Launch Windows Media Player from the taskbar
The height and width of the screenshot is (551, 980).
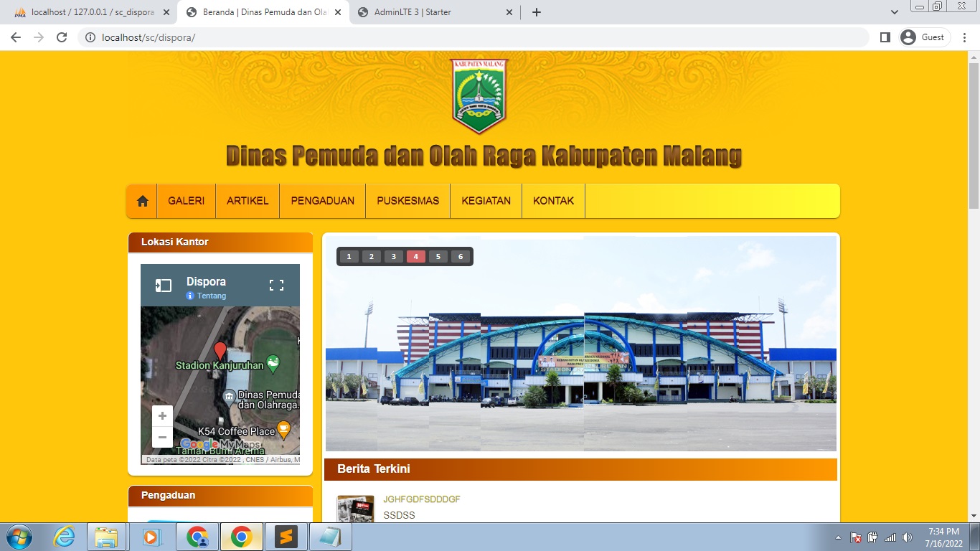click(x=151, y=536)
